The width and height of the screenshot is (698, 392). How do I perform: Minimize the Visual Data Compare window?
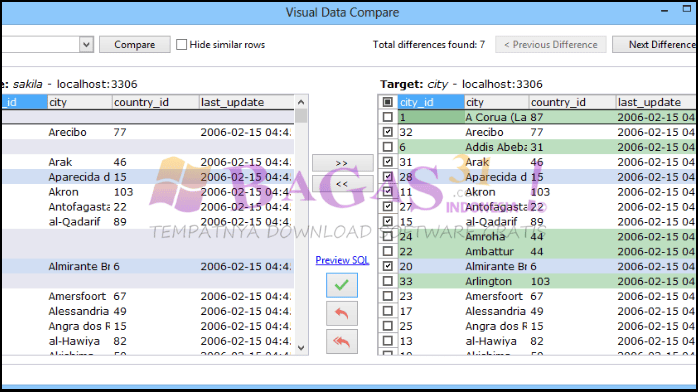pyautogui.click(x=665, y=11)
